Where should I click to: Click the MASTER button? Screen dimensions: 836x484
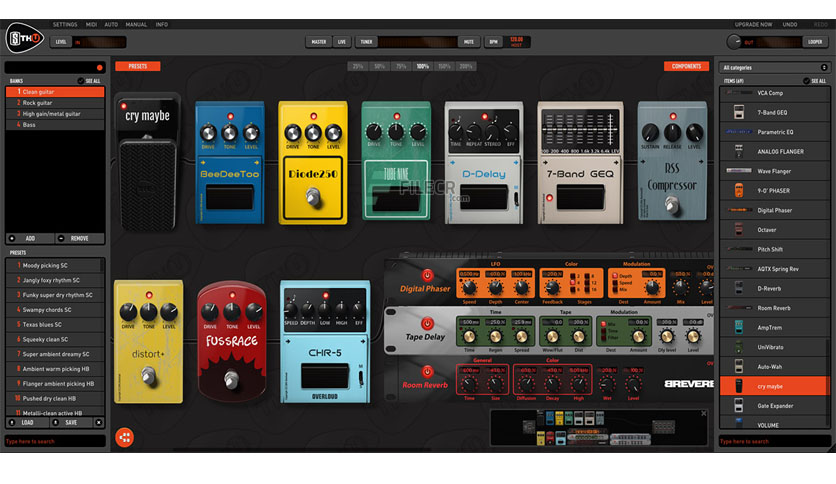tap(319, 42)
